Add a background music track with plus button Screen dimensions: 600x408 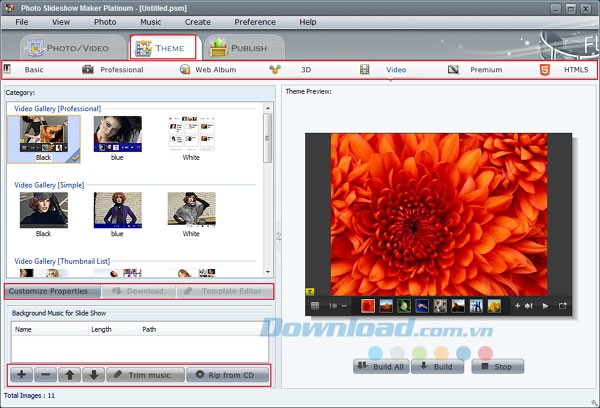[x=21, y=375]
